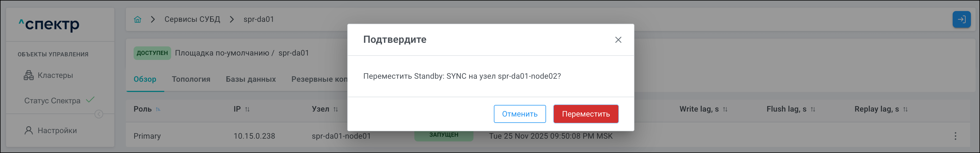Image resolution: width=980 pixels, height=153 pixels.
Task: Click the Сервисы СУБД breadcrumb link
Action: 192,19
